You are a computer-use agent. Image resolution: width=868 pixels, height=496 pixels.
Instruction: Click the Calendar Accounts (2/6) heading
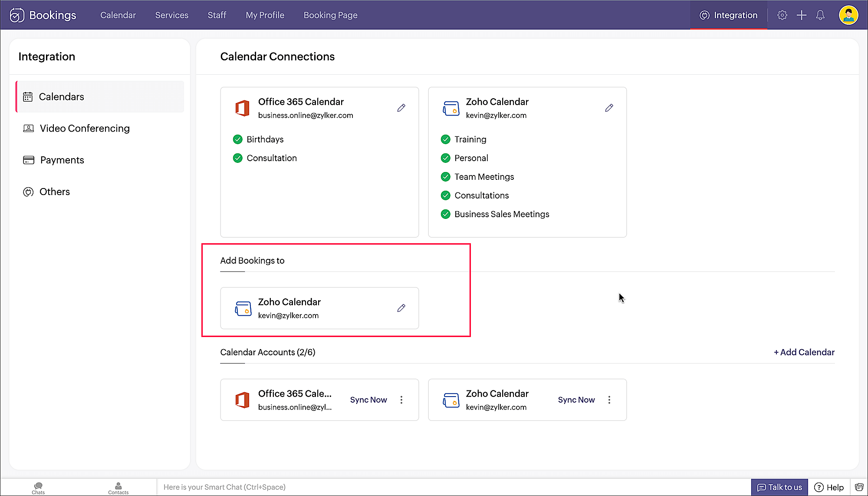pos(268,352)
